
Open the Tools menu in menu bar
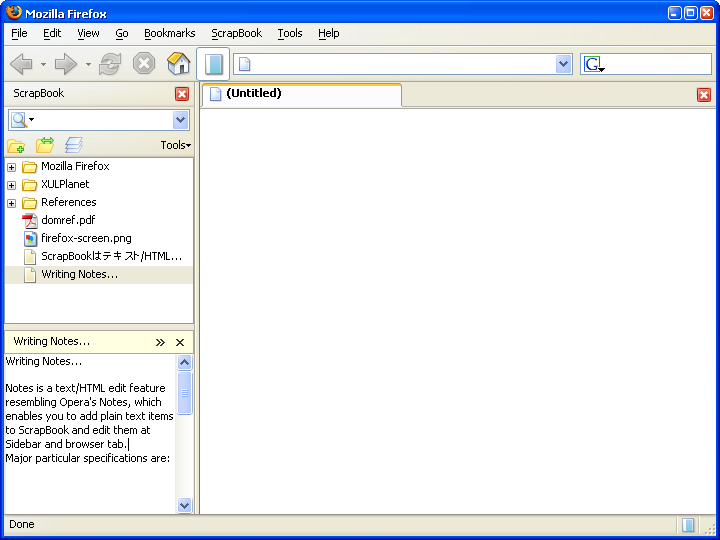pyautogui.click(x=290, y=33)
